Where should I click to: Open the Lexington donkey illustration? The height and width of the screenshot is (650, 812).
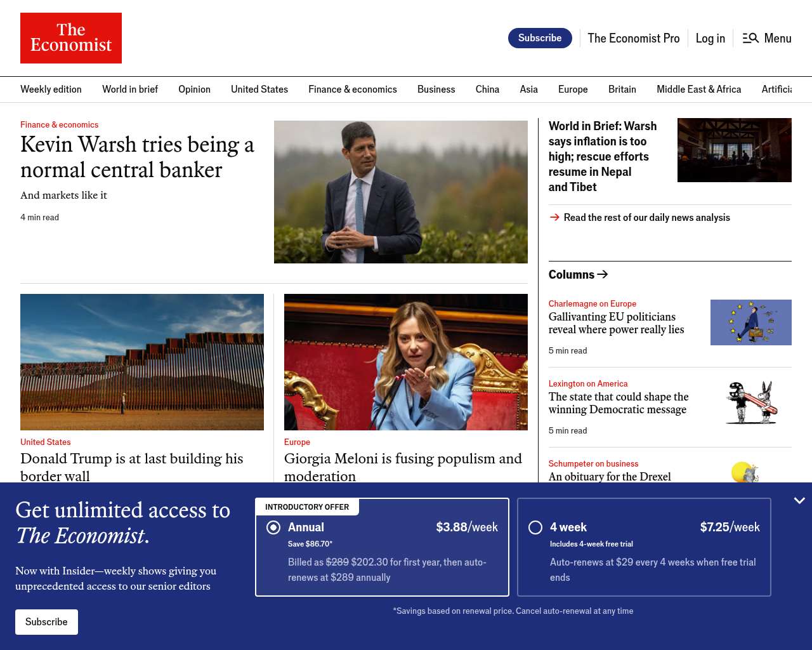pos(751,402)
